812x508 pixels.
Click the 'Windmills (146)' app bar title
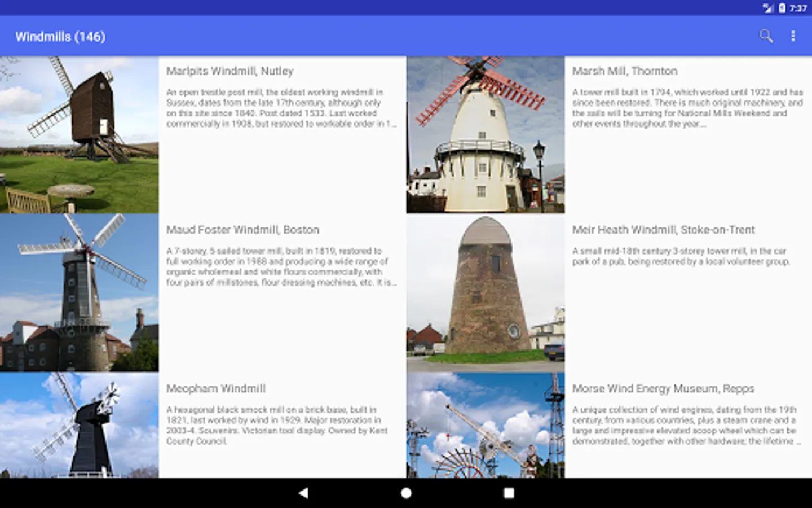[x=60, y=37]
